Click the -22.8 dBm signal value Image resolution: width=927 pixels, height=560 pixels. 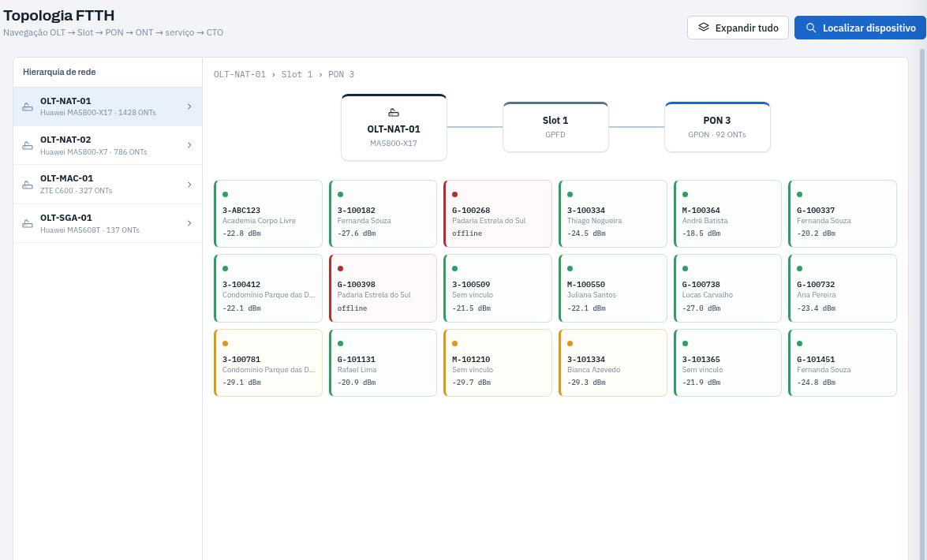coord(241,233)
